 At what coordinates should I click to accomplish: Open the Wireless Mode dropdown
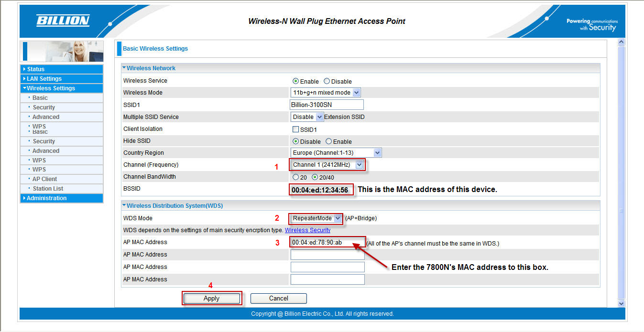(325, 93)
